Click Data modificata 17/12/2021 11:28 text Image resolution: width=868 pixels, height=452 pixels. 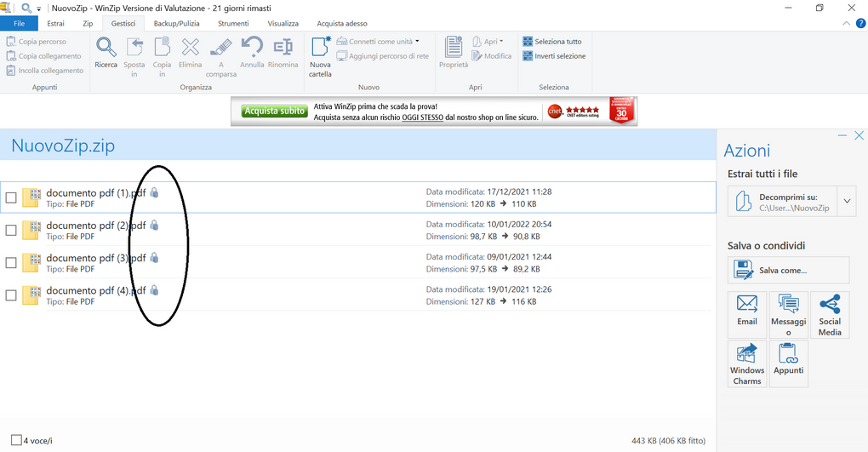click(488, 192)
